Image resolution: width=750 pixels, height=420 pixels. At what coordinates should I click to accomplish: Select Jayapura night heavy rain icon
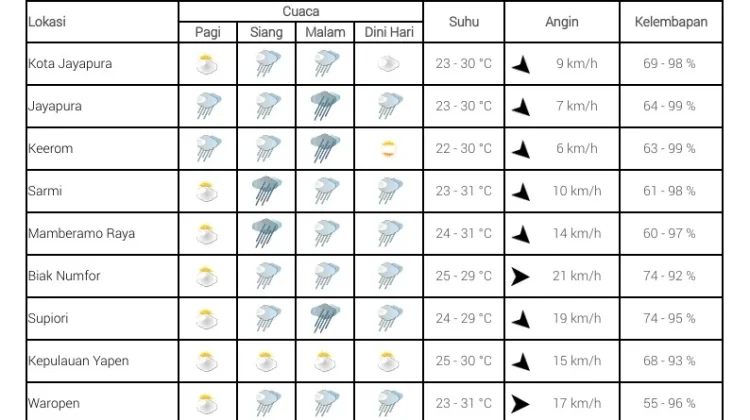point(325,106)
